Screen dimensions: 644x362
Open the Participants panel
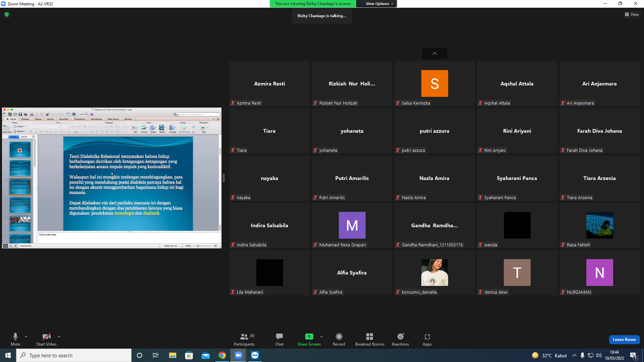point(244,340)
